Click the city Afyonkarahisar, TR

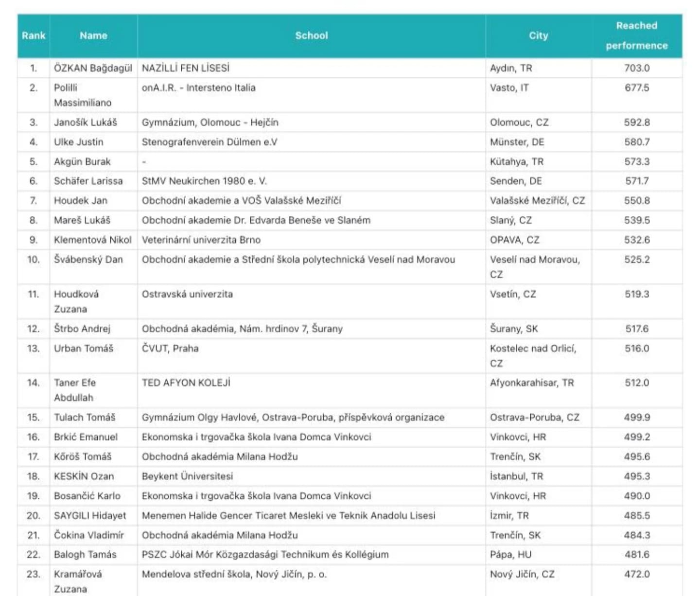[532, 383]
